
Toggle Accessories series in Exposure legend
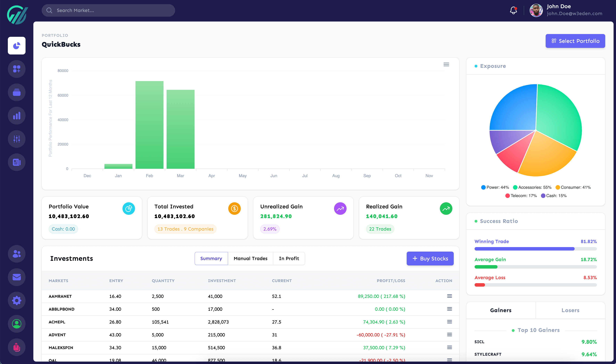532,187
